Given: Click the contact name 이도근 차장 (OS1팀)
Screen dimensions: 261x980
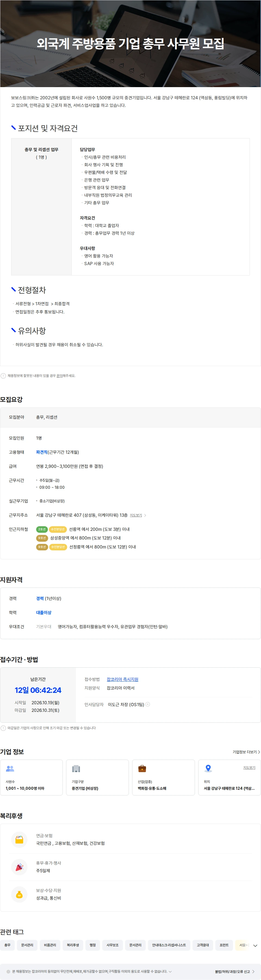Looking at the screenshot, I should pos(126,704).
